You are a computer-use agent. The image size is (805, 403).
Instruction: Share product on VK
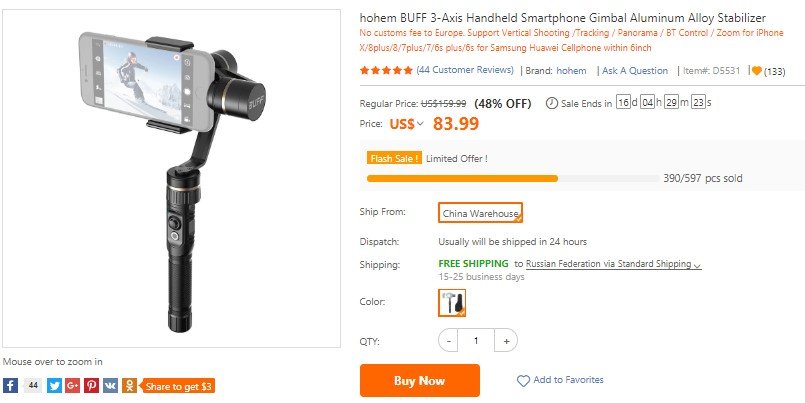pos(110,385)
